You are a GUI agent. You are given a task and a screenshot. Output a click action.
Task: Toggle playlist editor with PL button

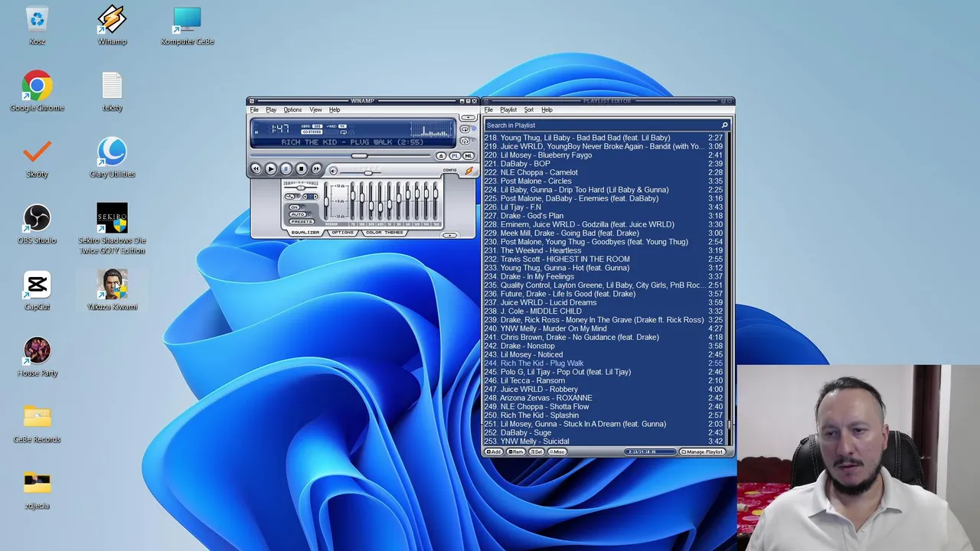coord(455,156)
